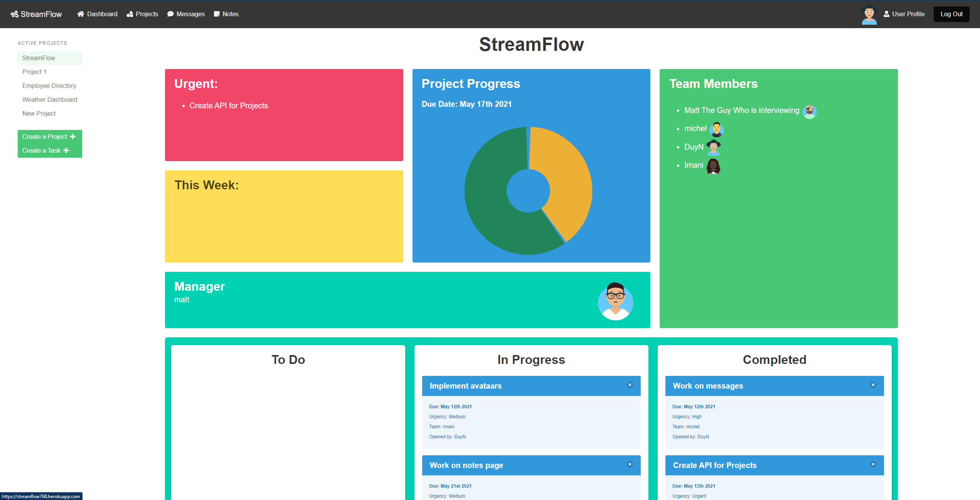The height and width of the screenshot is (500, 980).
Task: Open the Notes page in the navbar
Action: [x=226, y=14]
